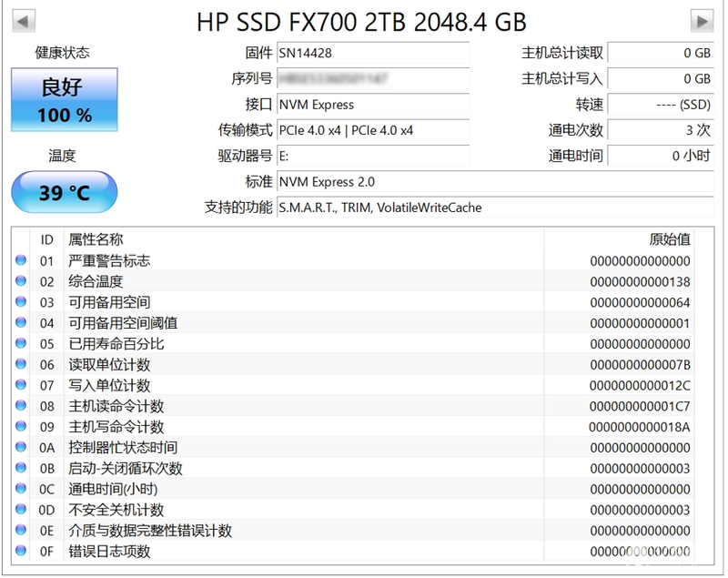Select the 综合温度 attribute row

[x=353, y=281]
